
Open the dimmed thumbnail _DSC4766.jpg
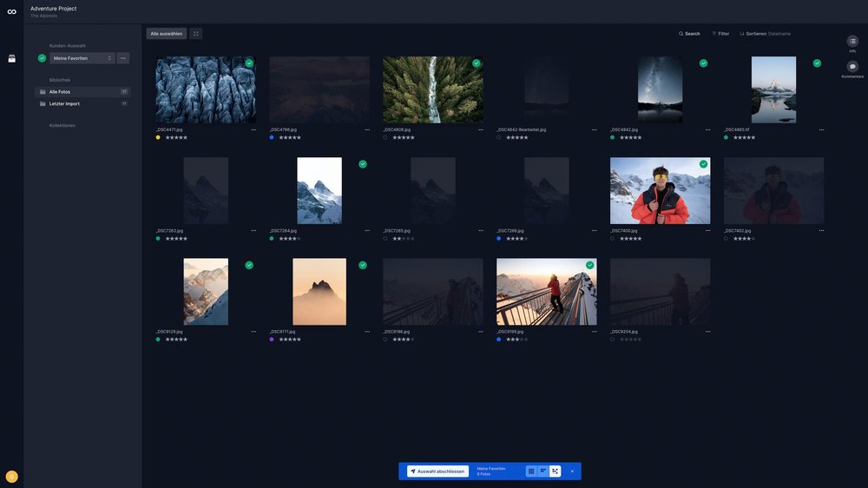(319, 89)
